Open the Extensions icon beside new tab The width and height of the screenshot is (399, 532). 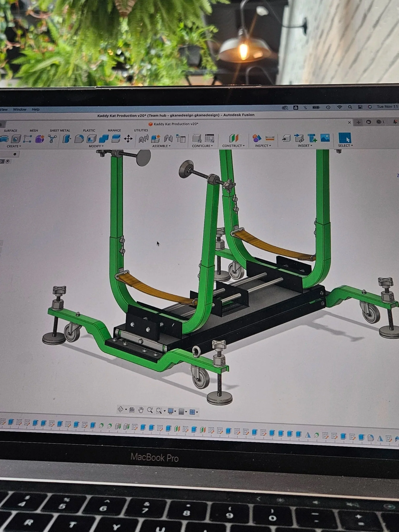tap(369, 122)
